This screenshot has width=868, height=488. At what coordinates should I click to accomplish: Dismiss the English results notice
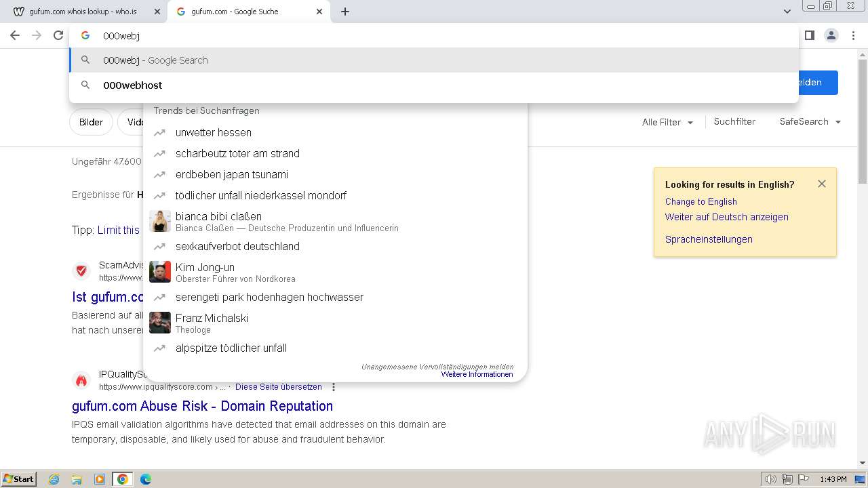822,184
